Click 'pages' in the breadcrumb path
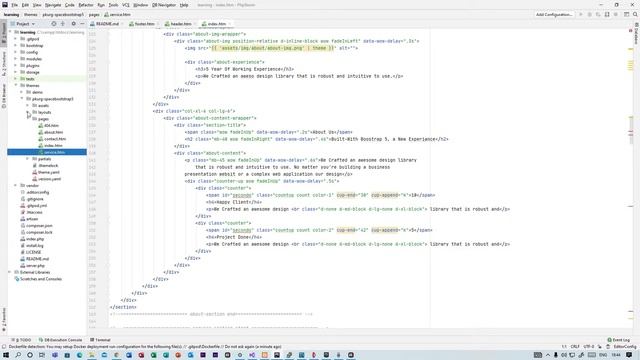This screenshot has height=360, width=640. tap(94, 14)
